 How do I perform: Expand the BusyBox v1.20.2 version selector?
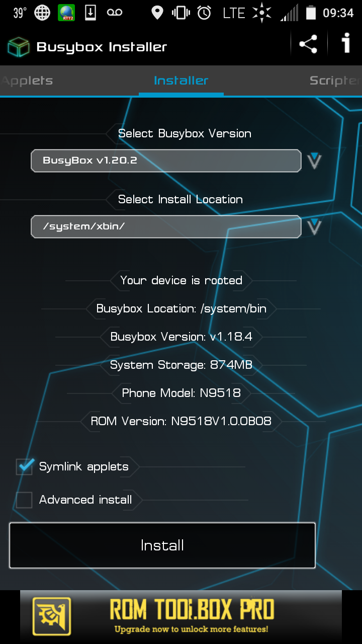(166, 161)
